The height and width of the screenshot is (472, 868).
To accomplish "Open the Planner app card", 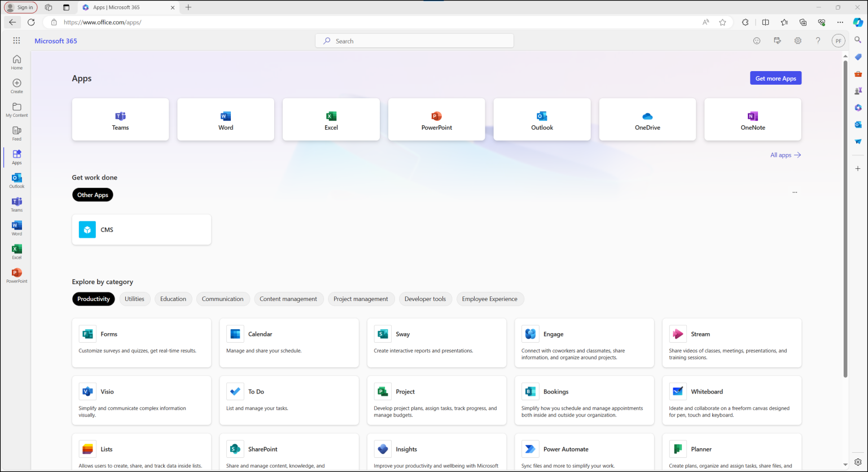I will (732, 452).
